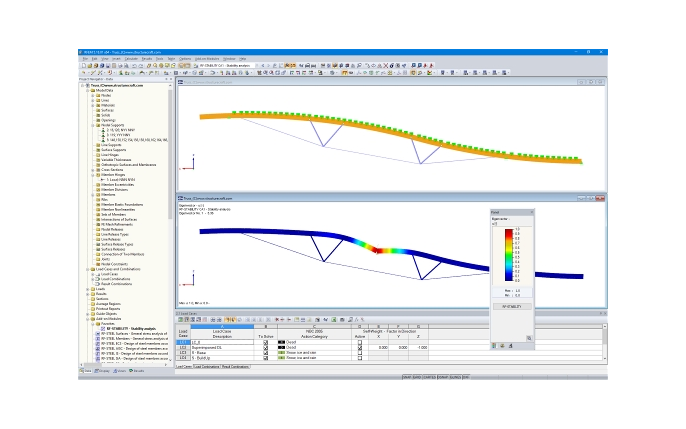Click the Open file toolbar icon
686x429 pixels.
click(90, 66)
